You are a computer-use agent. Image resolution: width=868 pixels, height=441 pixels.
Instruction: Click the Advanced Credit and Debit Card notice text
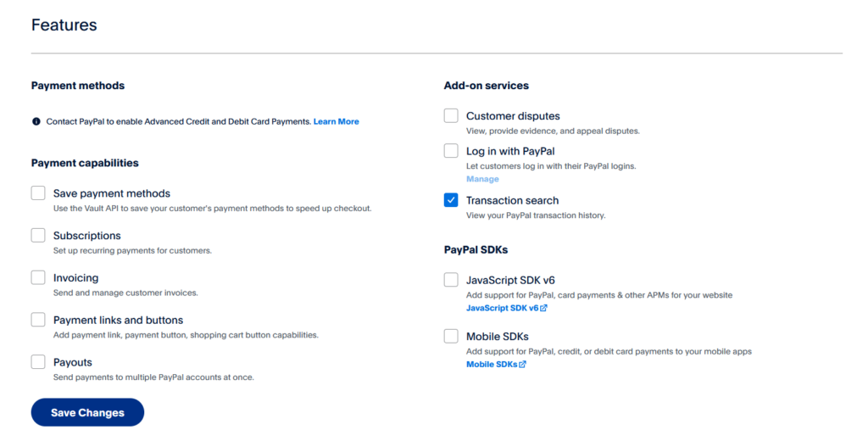pos(178,122)
